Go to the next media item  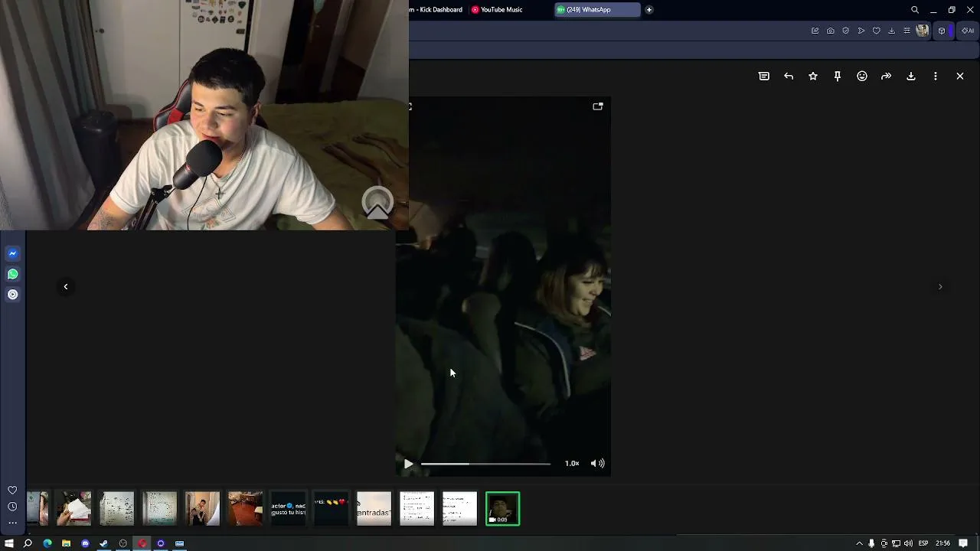[940, 287]
